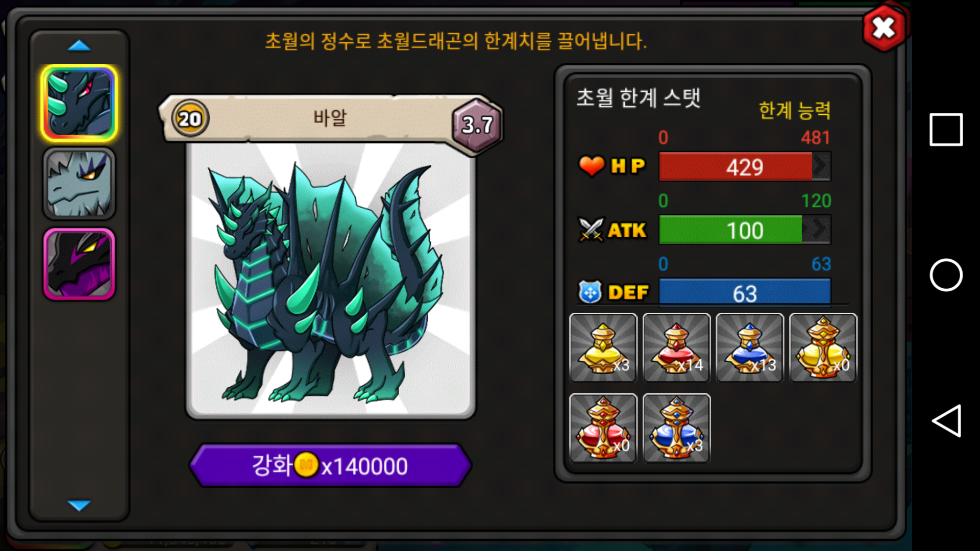Click the red HP bar showing 429
Viewport: 980px width, 551px height.
745,166
